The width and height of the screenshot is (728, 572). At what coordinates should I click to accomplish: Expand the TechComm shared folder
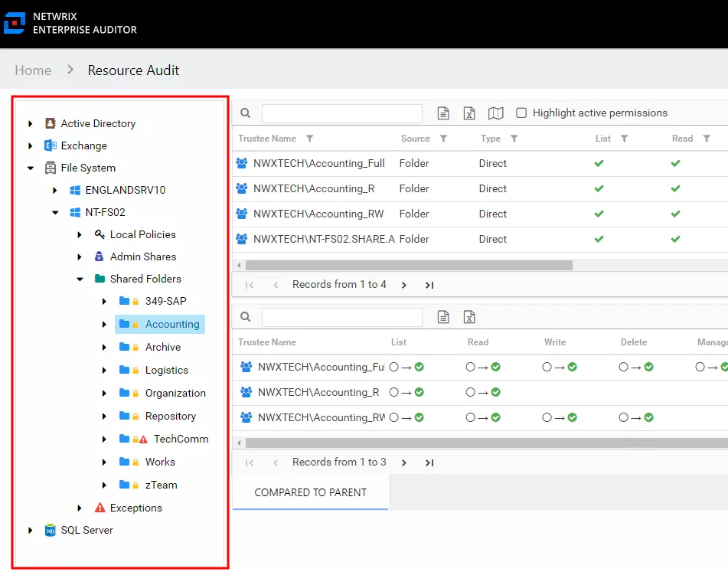tap(104, 439)
